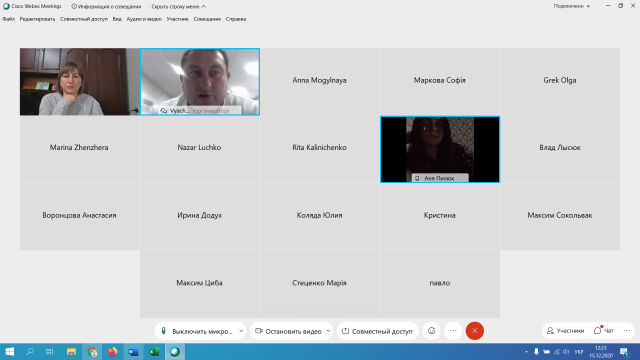Image resolution: width=640 pixels, height=360 pixels.
Task: Switch keyboard language УКР indicator
Action: tap(579, 352)
